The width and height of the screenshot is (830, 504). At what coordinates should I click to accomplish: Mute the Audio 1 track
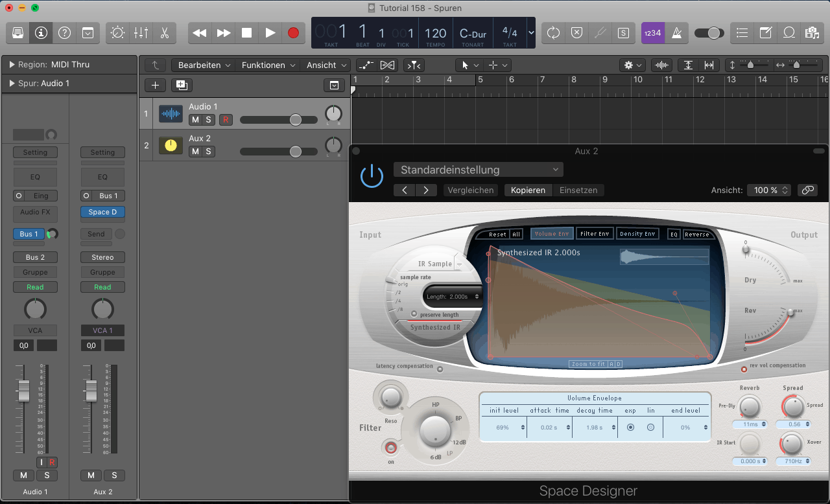point(195,120)
